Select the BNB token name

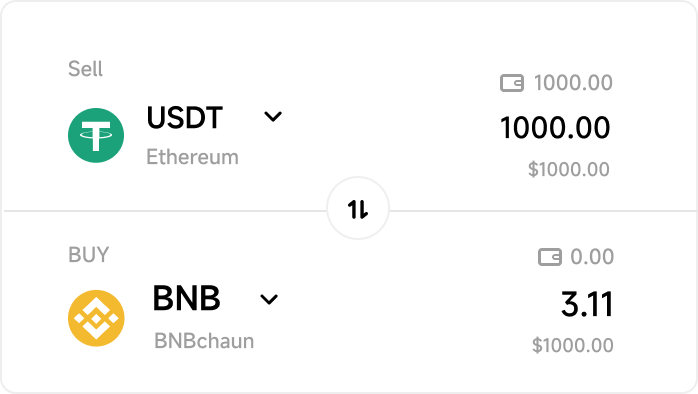tap(187, 298)
